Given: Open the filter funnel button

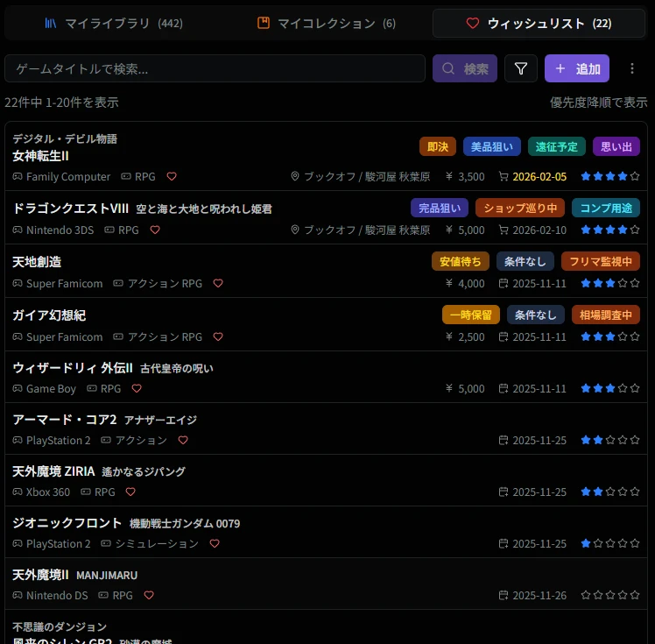Looking at the screenshot, I should coord(520,68).
